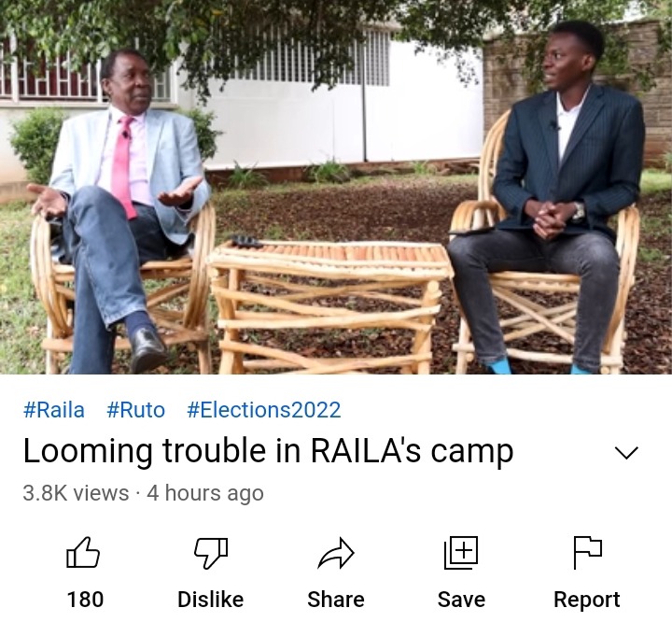Tap the Share label
672x622 pixels.
pos(336,600)
